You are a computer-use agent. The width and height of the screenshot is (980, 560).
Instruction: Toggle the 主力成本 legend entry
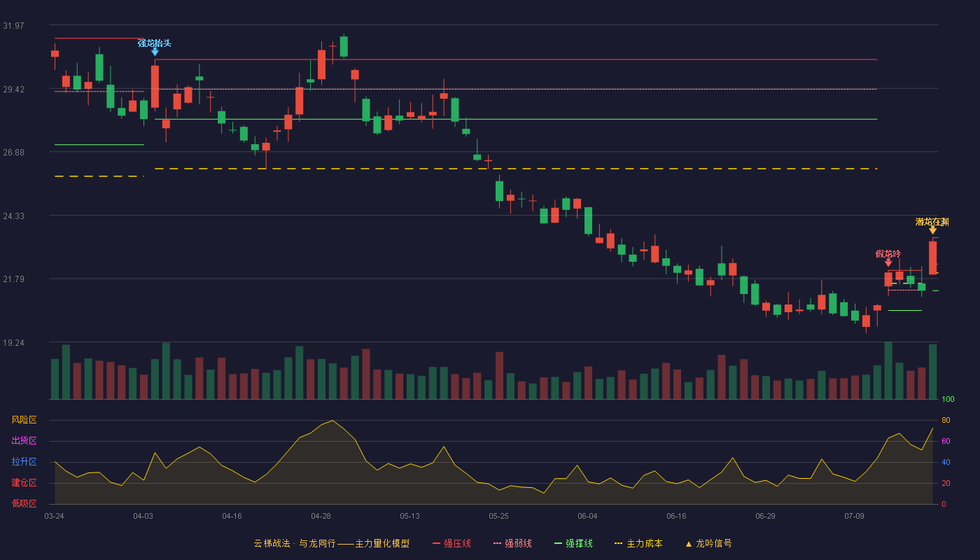pyautogui.click(x=638, y=543)
